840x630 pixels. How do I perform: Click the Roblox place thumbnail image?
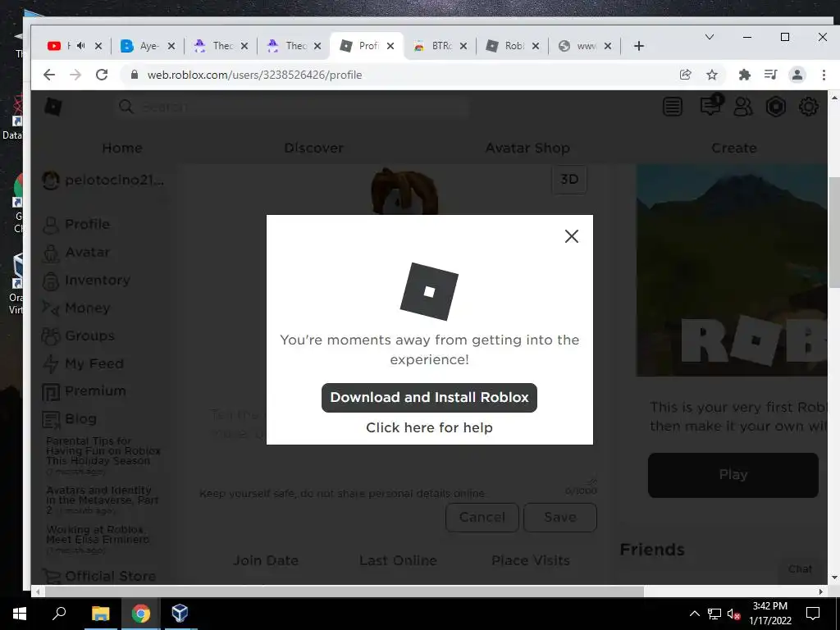coord(732,271)
